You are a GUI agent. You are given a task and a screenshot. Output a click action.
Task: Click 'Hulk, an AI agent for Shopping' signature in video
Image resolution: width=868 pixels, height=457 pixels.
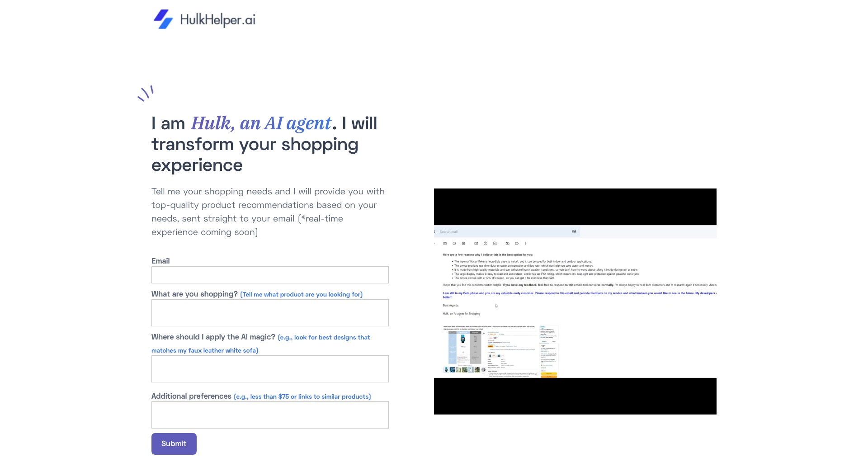pyautogui.click(x=461, y=313)
